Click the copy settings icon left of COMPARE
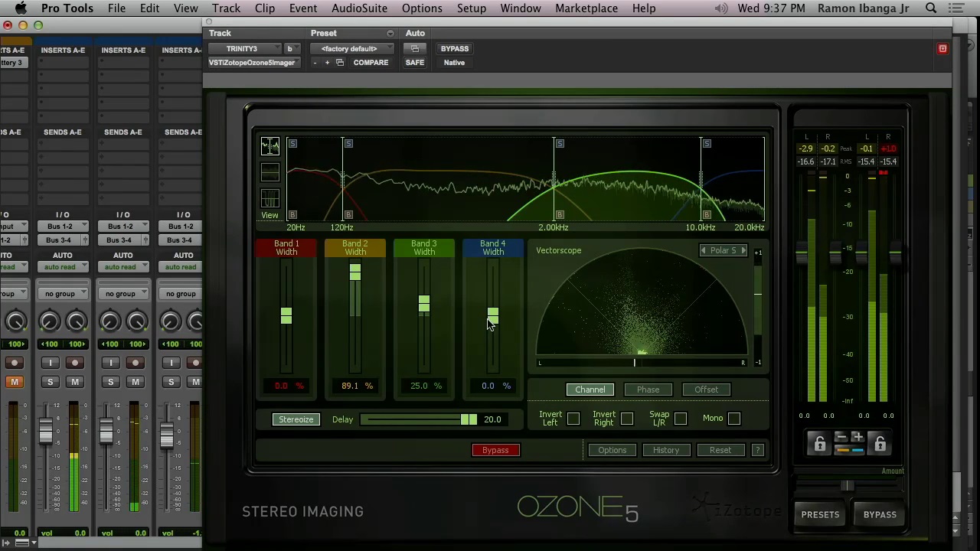Viewport: 980px width, 551px height. [x=340, y=63]
